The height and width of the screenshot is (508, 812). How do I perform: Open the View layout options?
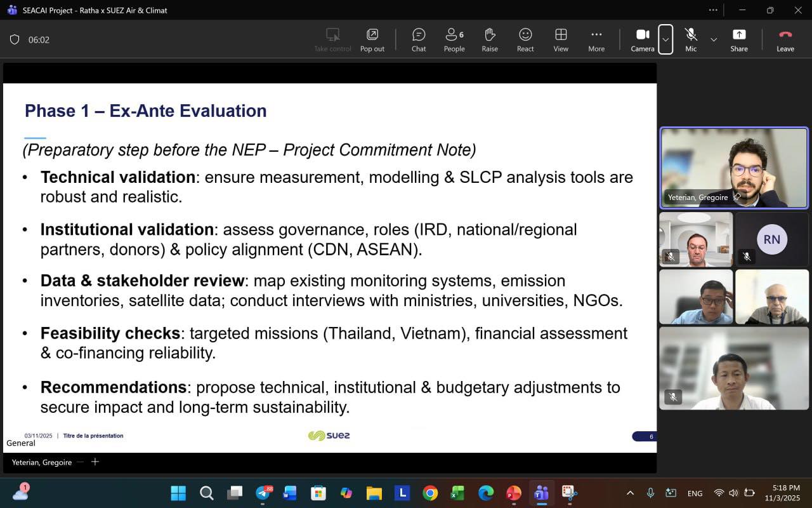click(561, 40)
